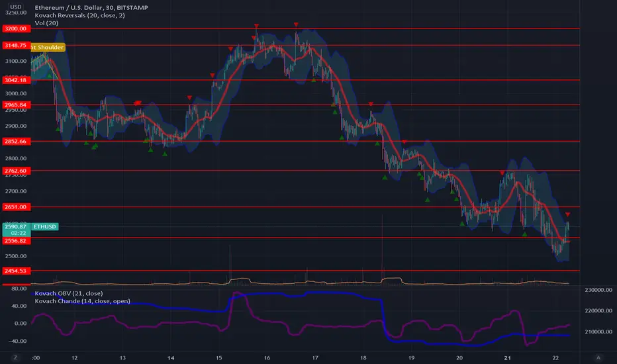Click the 2900.00 price axis value
617x364 pixels.
(x=16, y=126)
